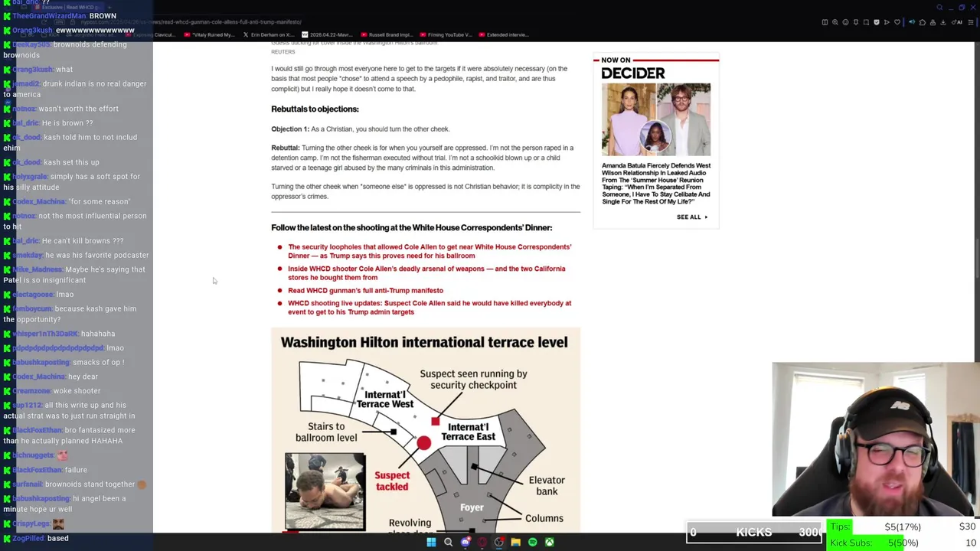Click the 'Foyer' map label
This screenshot has height=551, width=980.
point(472,507)
